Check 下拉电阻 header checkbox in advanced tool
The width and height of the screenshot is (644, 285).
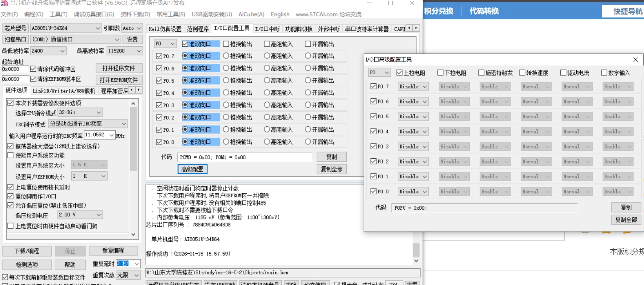click(x=440, y=73)
